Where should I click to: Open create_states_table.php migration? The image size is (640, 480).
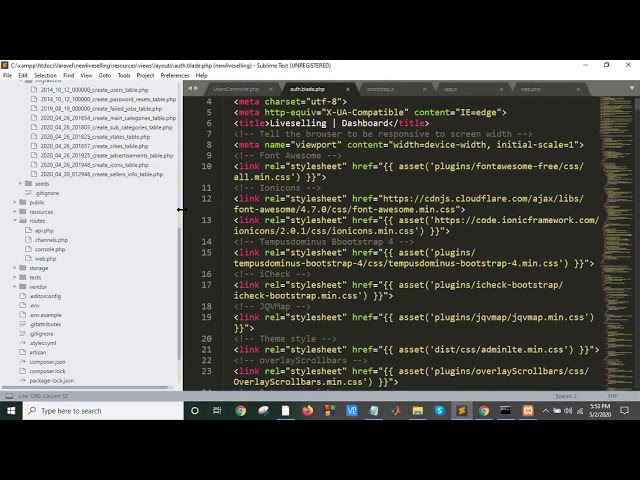(95, 137)
